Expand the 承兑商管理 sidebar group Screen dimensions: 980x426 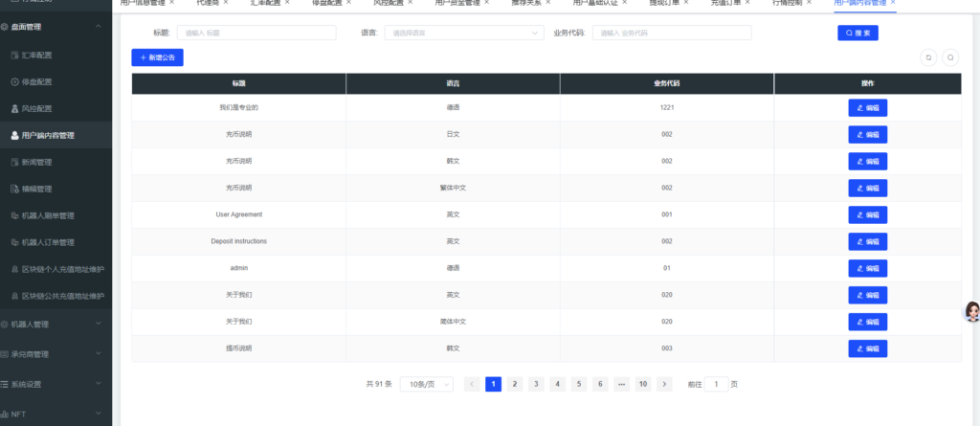tap(56, 354)
